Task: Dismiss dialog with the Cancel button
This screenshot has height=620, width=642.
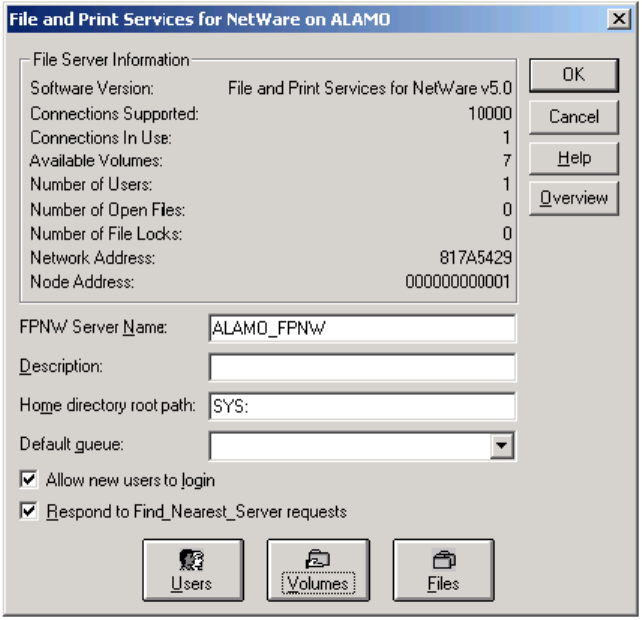Action: (574, 117)
